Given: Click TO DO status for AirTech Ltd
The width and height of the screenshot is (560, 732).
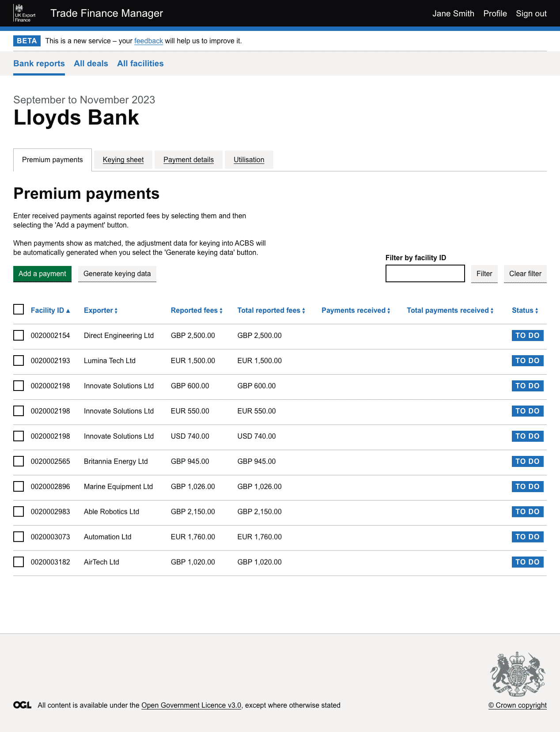Looking at the screenshot, I should pyautogui.click(x=527, y=562).
